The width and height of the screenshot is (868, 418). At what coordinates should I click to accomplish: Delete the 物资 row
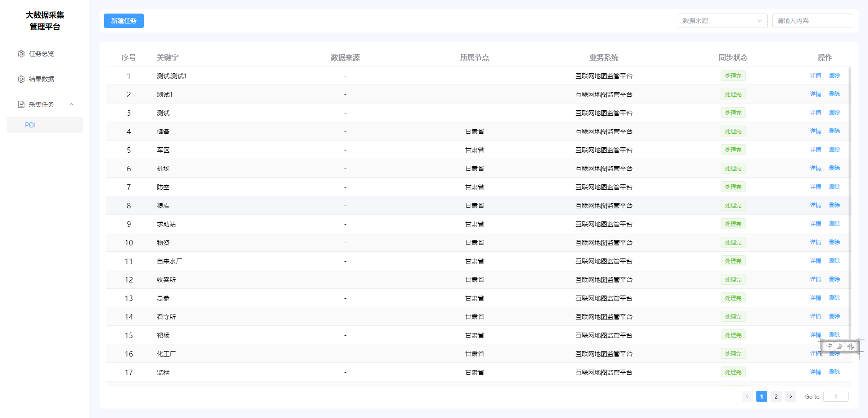pos(835,242)
